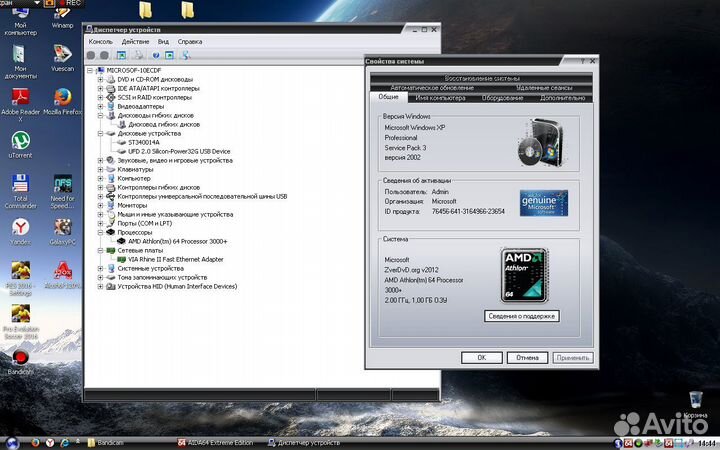The width and height of the screenshot is (720, 450).
Task: Select Системные устройства tree row
Action: click(x=151, y=269)
